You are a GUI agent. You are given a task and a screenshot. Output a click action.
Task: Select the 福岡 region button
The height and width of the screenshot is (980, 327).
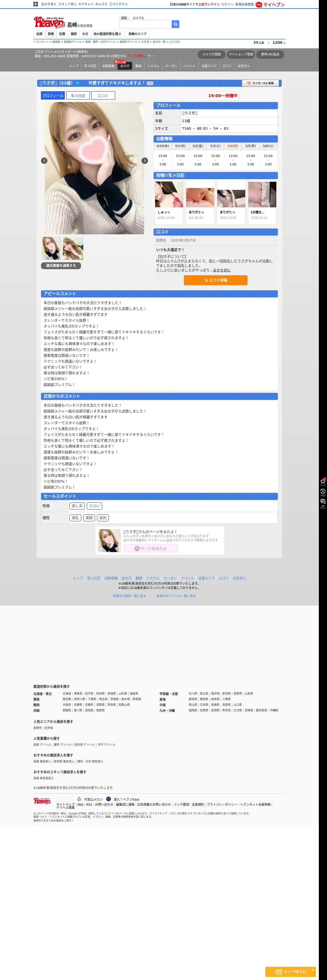pyautogui.click(x=73, y=34)
